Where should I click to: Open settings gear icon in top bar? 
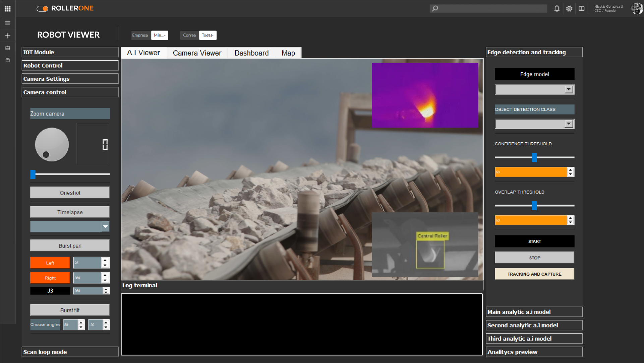(569, 8)
